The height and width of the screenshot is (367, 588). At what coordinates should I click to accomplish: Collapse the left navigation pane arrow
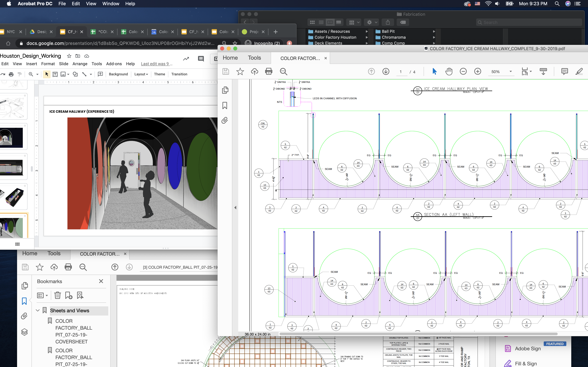click(x=235, y=208)
